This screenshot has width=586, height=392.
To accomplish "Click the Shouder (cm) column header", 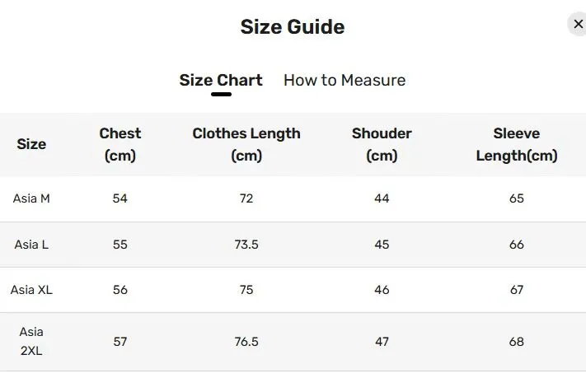I will tap(382, 144).
